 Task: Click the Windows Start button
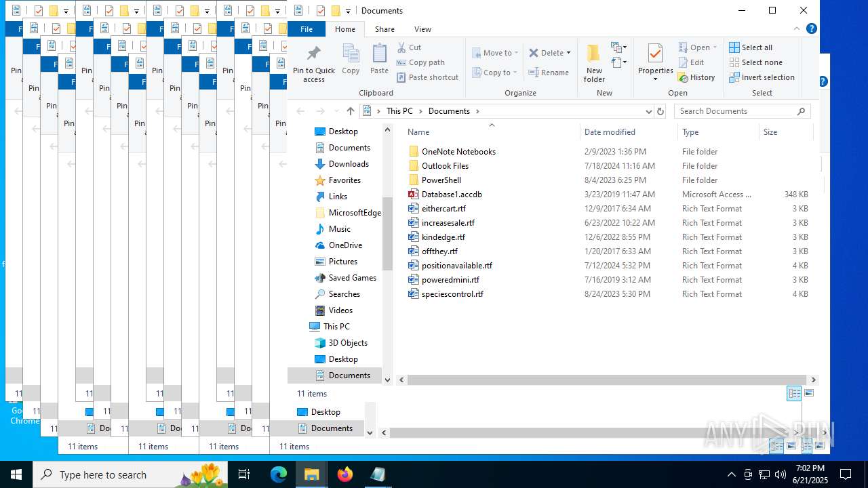tap(16, 474)
